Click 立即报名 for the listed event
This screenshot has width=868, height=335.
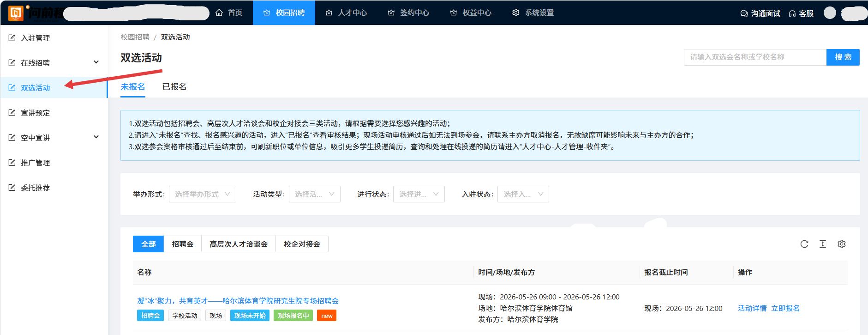pyautogui.click(x=785, y=308)
